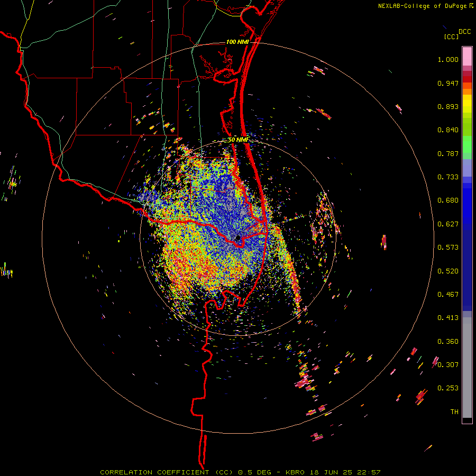Click the 0.947 legend value
476x476 pixels.
click(x=448, y=83)
